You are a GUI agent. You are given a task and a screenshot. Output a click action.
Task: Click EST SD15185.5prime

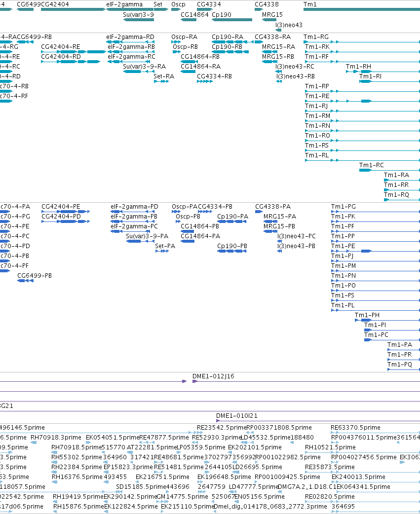[x=141, y=486]
